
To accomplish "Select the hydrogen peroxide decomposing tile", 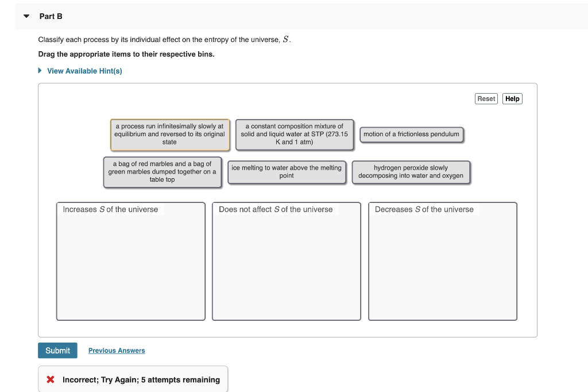I will tap(412, 171).
